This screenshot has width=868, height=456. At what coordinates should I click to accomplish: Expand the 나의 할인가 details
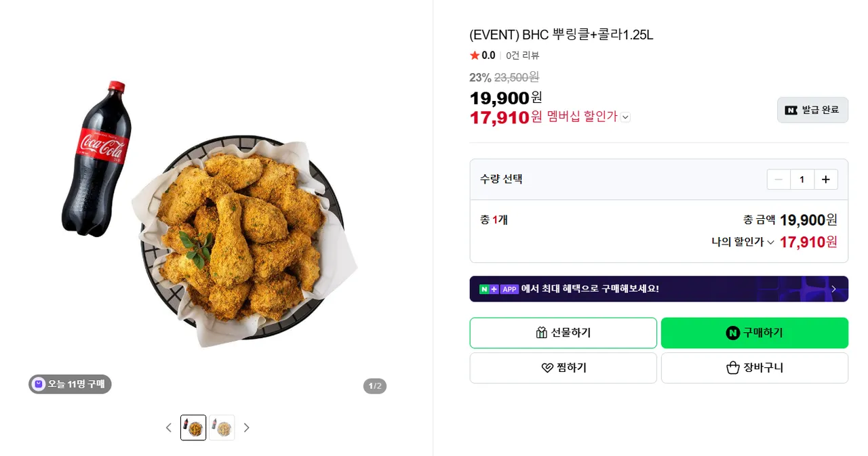pyautogui.click(x=770, y=243)
